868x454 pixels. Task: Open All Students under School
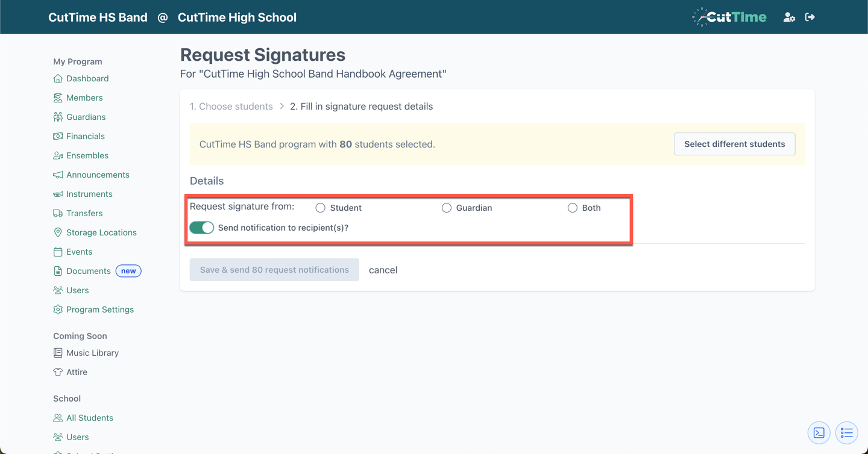coord(89,417)
